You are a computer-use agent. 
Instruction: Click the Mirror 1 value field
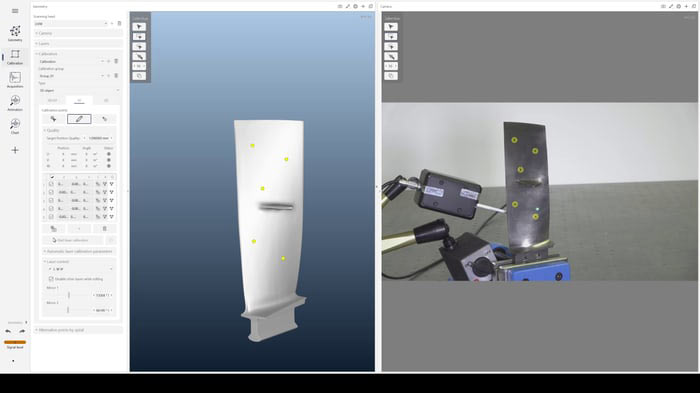coord(102,295)
